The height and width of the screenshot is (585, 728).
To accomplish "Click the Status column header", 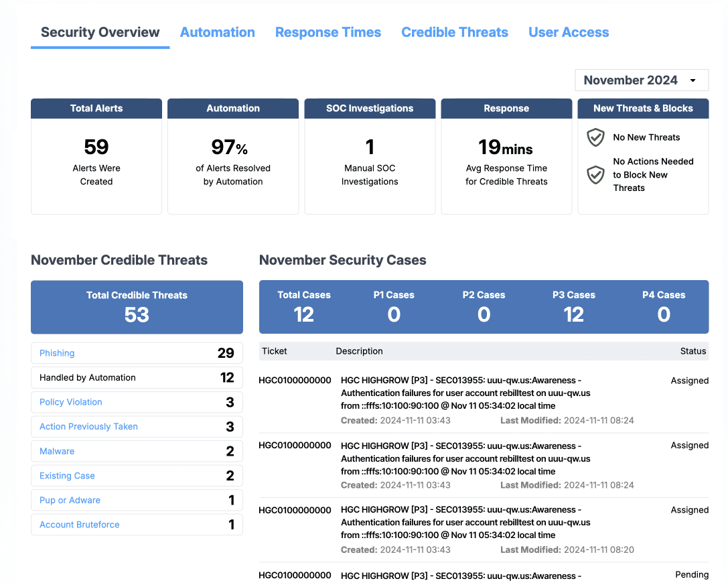I will [x=693, y=351].
